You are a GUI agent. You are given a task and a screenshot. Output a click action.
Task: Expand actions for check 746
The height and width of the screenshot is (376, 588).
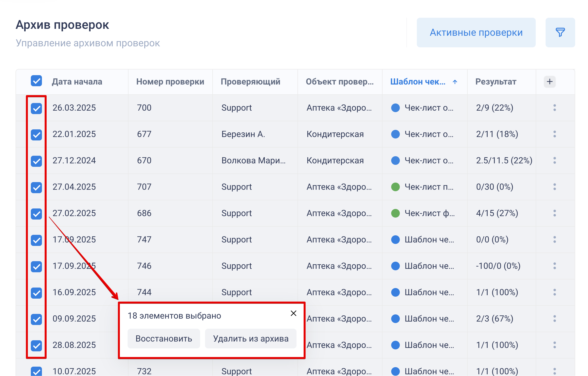point(554,266)
